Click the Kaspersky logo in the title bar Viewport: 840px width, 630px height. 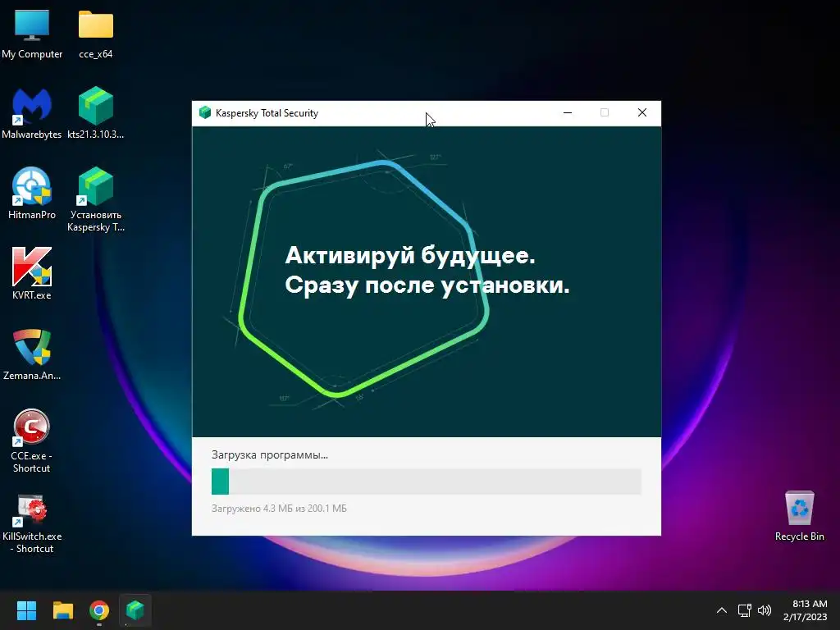tap(204, 112)
